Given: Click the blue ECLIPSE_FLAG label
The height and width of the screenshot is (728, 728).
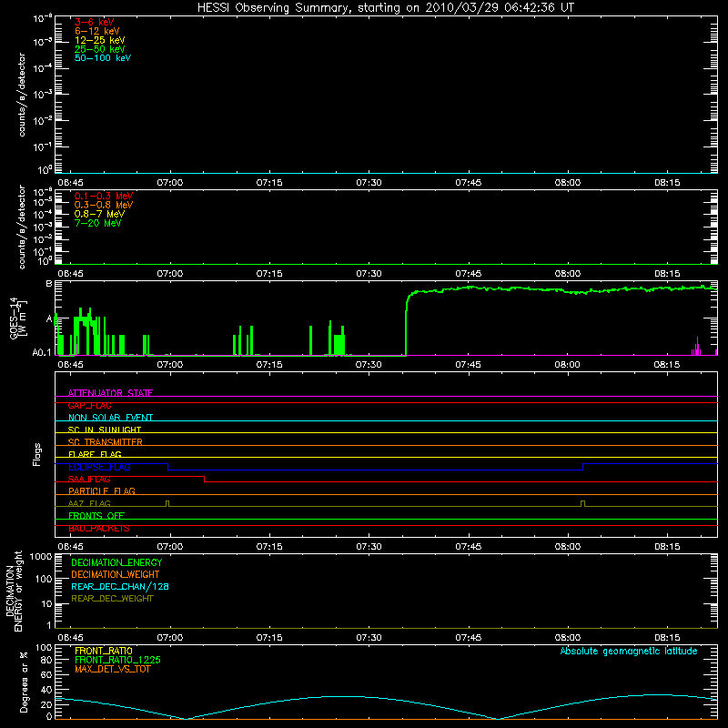Looking at the screenshot, I should pyautogui.click(x=99, y=467).
